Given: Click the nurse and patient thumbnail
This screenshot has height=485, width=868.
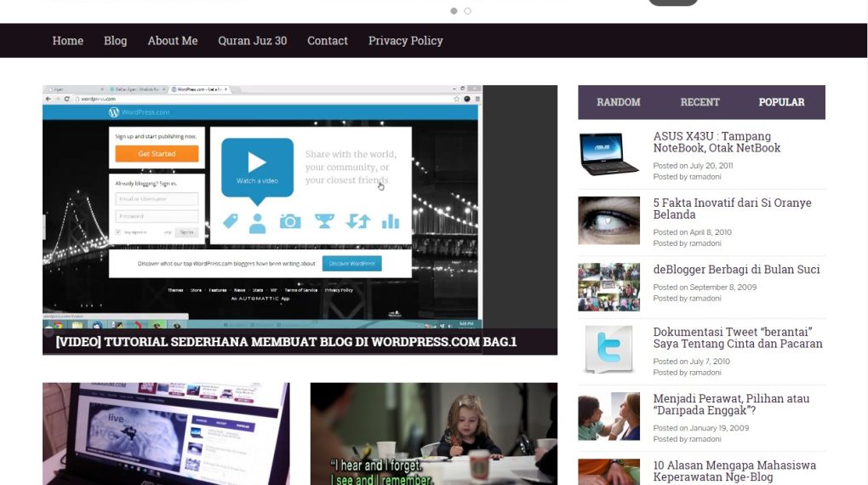Looking at the screenshot, I should point(609,416).
